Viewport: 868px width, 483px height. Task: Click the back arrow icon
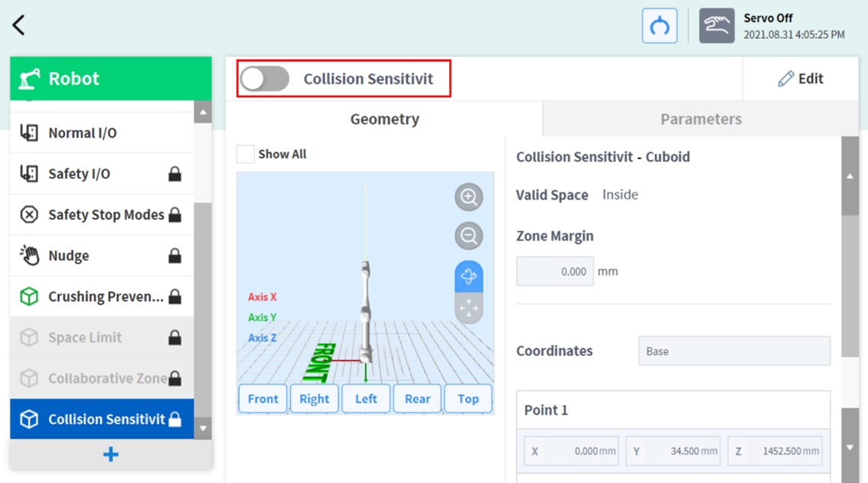coord(19,25)
